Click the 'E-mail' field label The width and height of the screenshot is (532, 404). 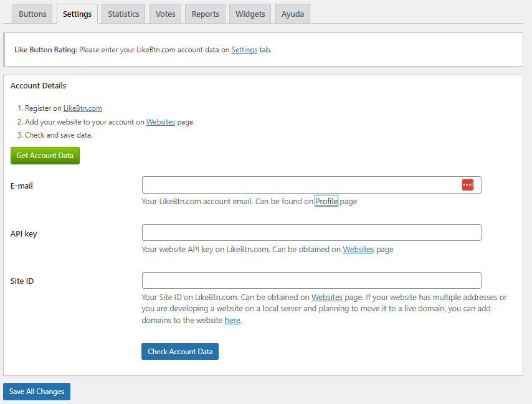click(x=22, y=186)
